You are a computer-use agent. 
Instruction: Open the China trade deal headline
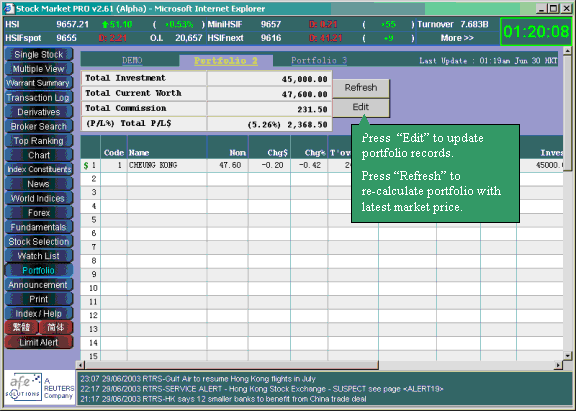tap(223, 399)
